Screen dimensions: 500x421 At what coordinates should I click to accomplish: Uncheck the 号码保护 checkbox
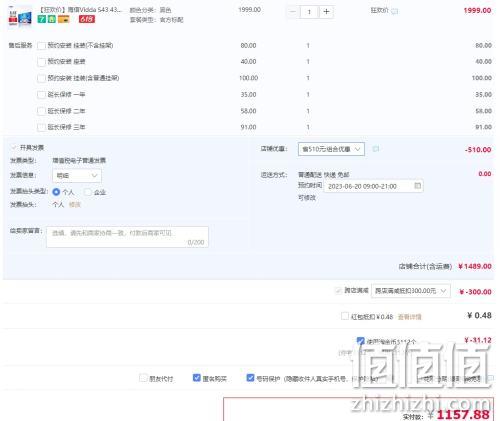point(250,378)
